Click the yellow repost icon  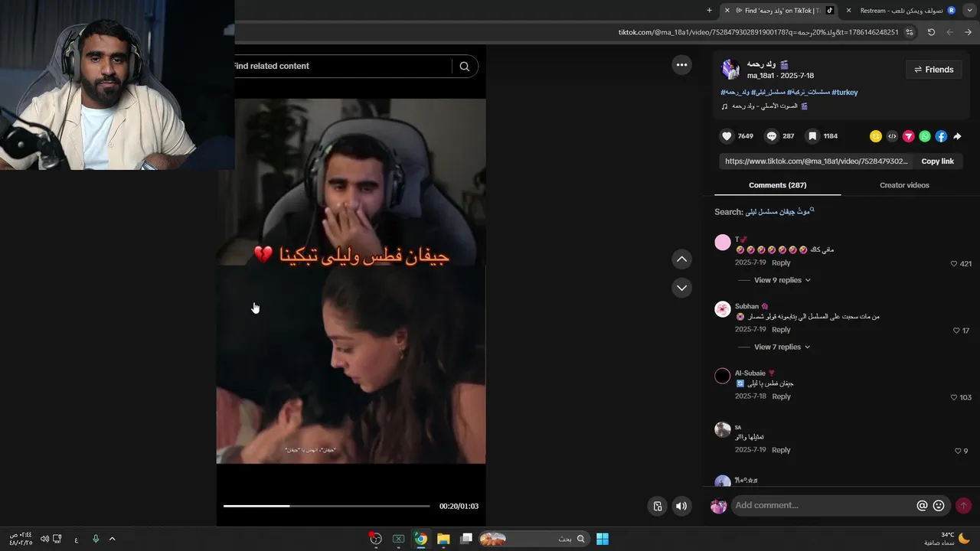pyautogui.click(x=876, y=136)
